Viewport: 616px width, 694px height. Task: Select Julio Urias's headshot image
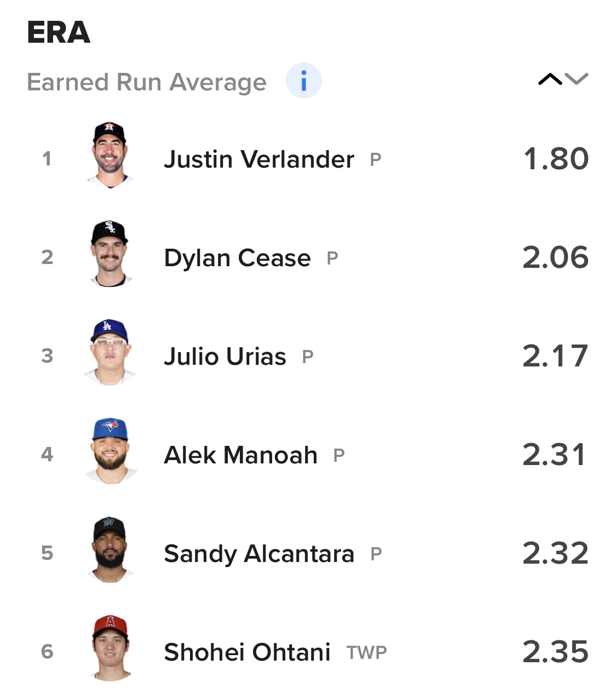click(110, 353)
